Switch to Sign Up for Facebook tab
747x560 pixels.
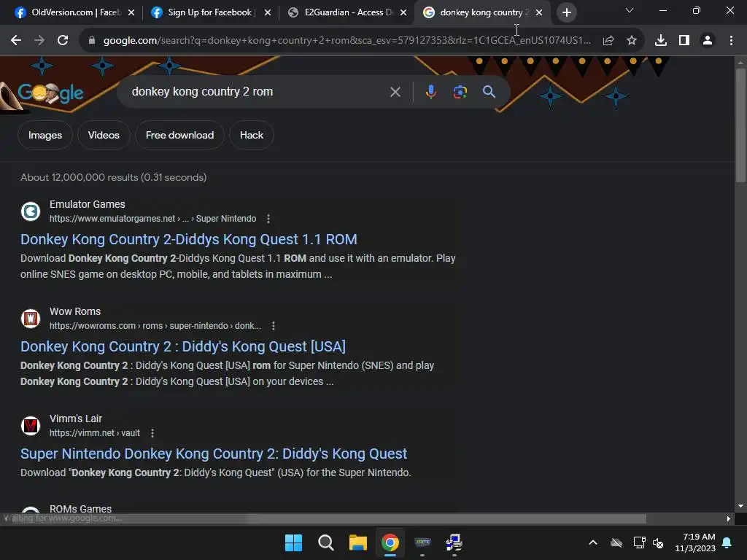coord(209,12)
